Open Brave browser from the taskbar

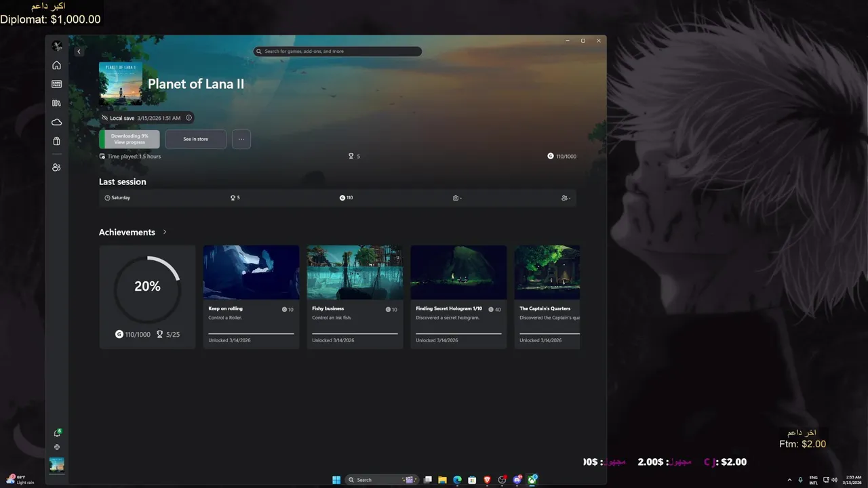point(487,480)
